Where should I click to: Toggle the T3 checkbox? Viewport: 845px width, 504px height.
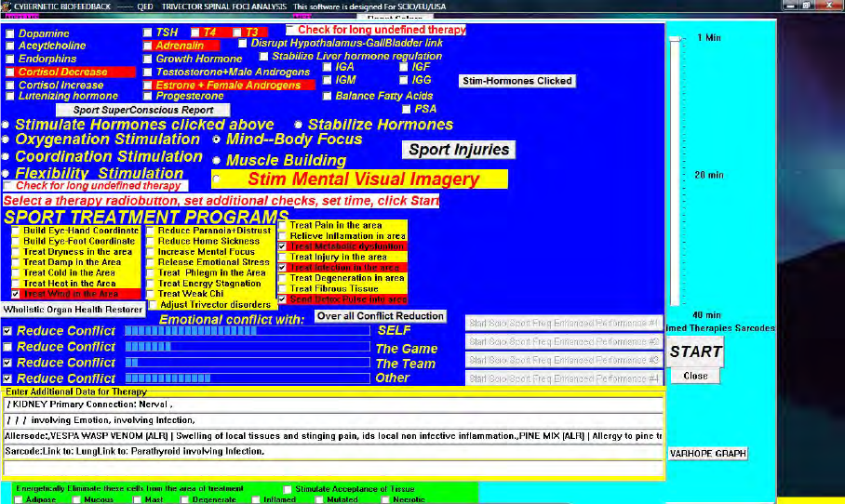237,33
